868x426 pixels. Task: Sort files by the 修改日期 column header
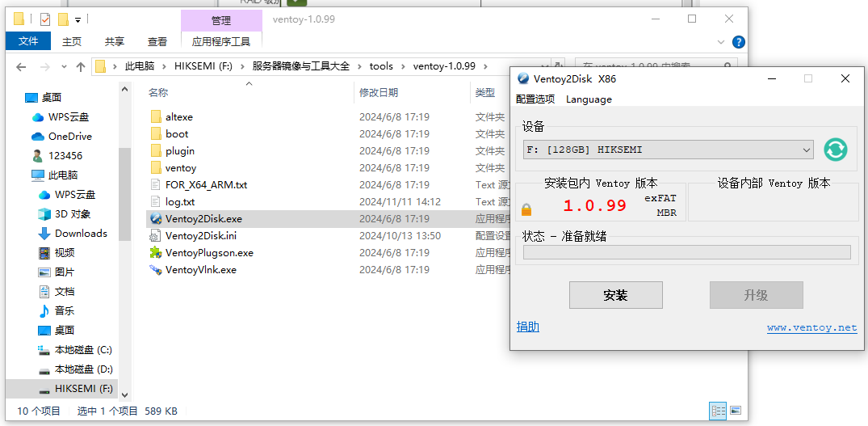[379, 93]
